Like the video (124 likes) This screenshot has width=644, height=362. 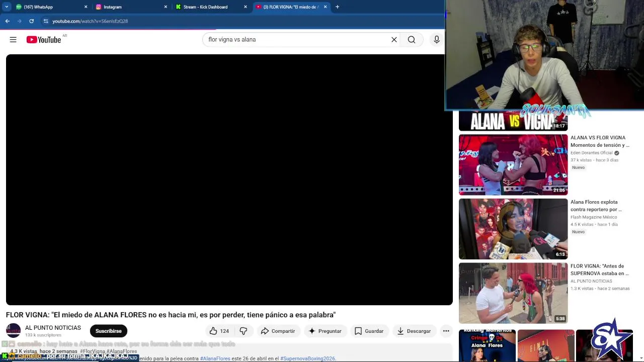click(219, 331)
